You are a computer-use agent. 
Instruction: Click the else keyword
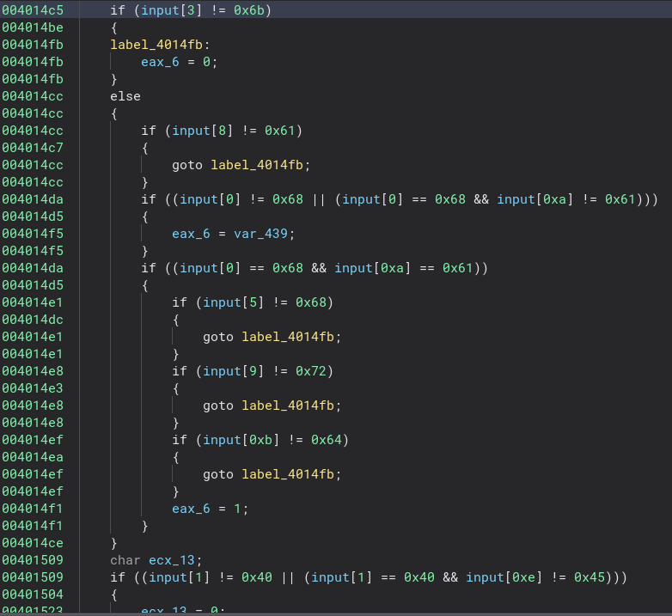(125, 96)
